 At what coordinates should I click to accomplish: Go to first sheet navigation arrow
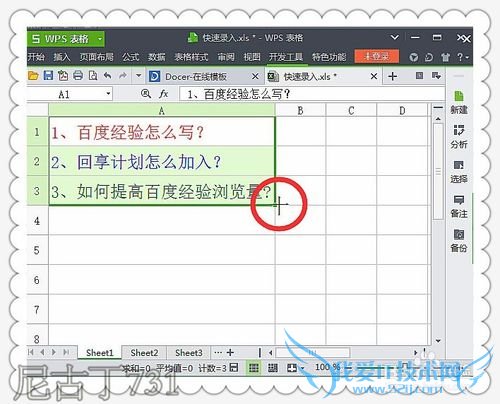click(x=31, y=352)
